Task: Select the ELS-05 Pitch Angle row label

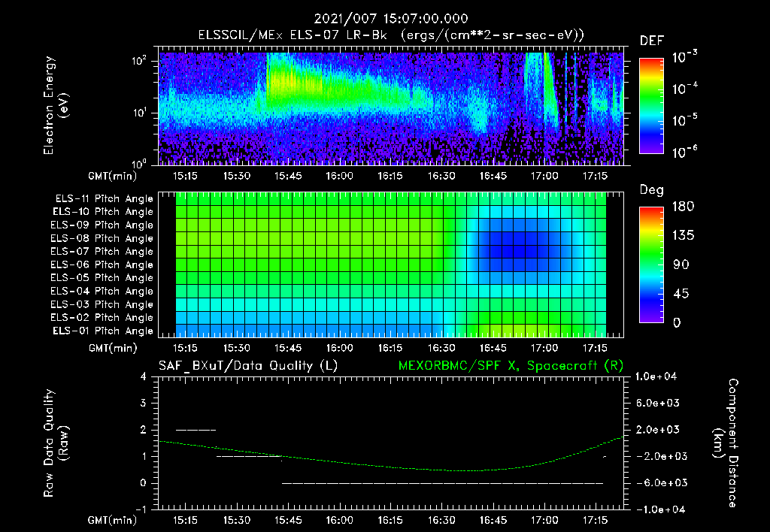Action: (102, 278)
